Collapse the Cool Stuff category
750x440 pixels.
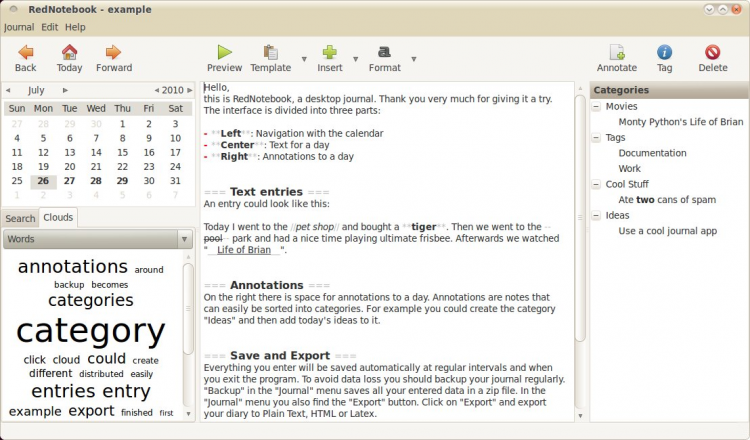coord(596,184)
